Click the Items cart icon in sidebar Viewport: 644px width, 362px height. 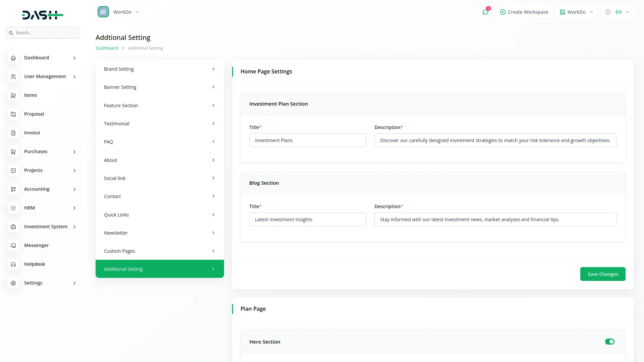point(13,96)
